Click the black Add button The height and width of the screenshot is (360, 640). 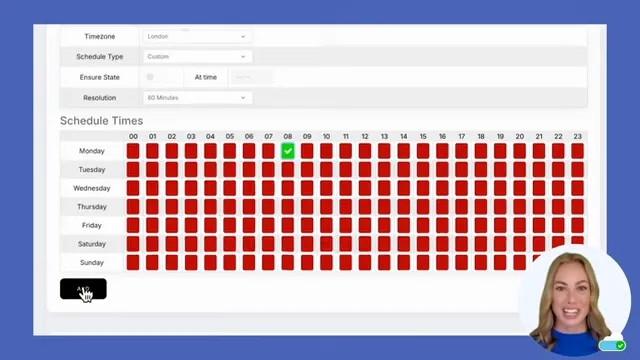(x=83, y=289)
